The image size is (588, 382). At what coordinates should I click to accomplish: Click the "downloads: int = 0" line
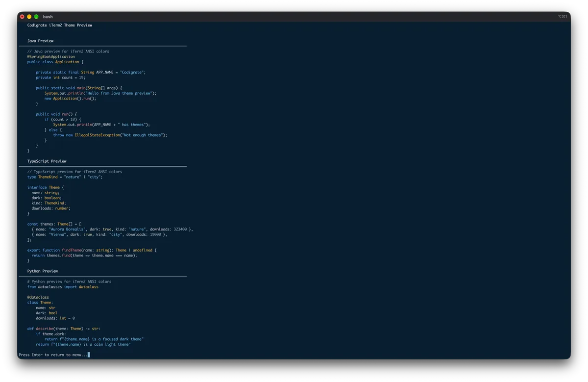[x=55, y=318]
